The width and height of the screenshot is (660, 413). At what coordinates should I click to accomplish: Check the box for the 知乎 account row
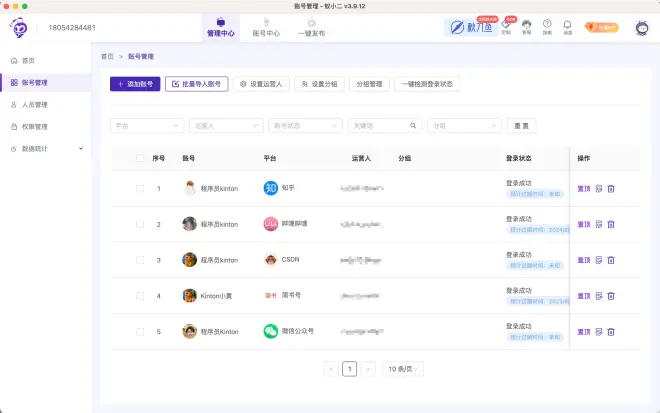coord(140,189)
